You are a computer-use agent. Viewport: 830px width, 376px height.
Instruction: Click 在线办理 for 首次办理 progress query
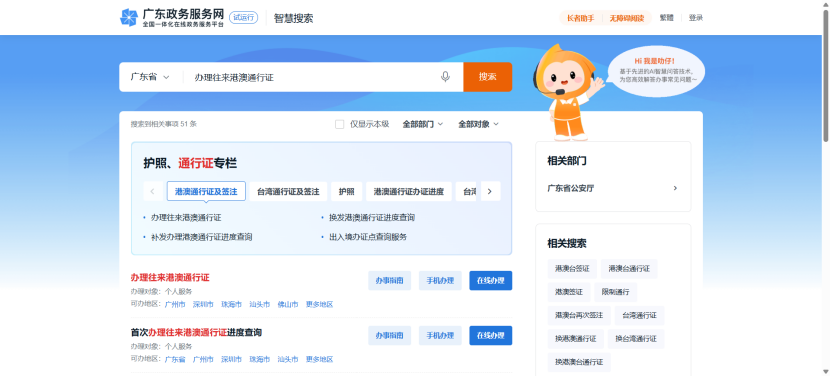[491, 335]
